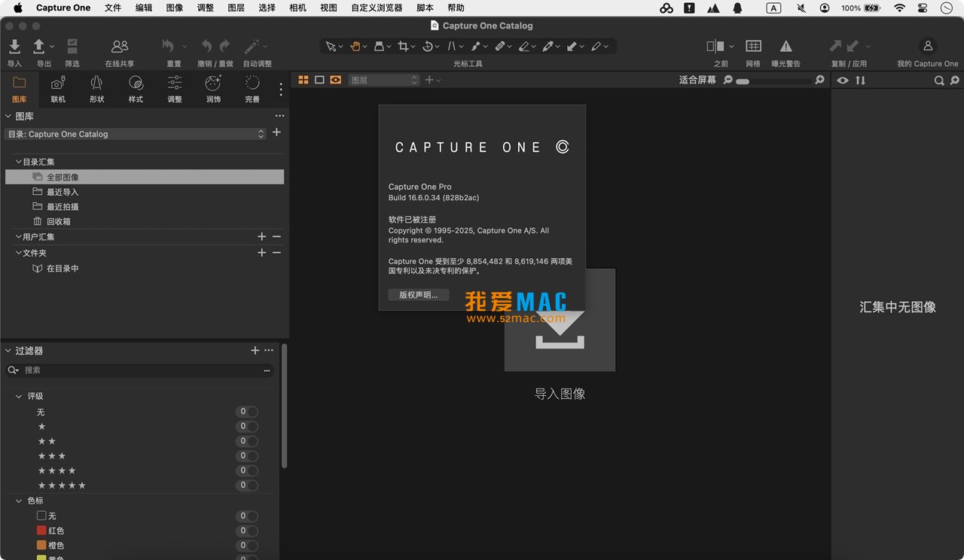Screen dimensions: 964x560
Task: Select 最近导入 collection
Action: [63, 192]
